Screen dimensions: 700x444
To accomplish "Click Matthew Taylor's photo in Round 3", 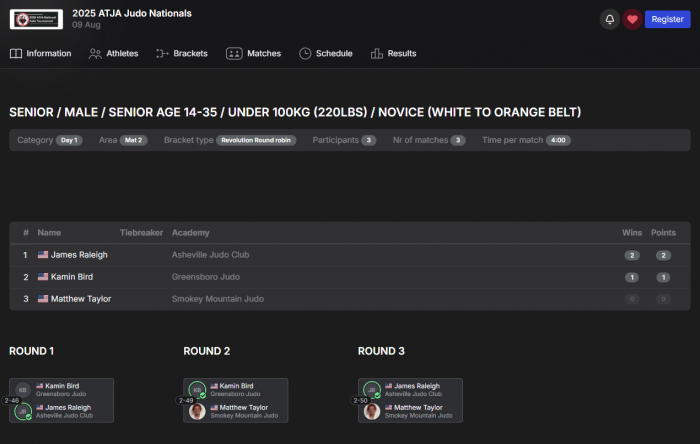I will [x=372, y=410].
